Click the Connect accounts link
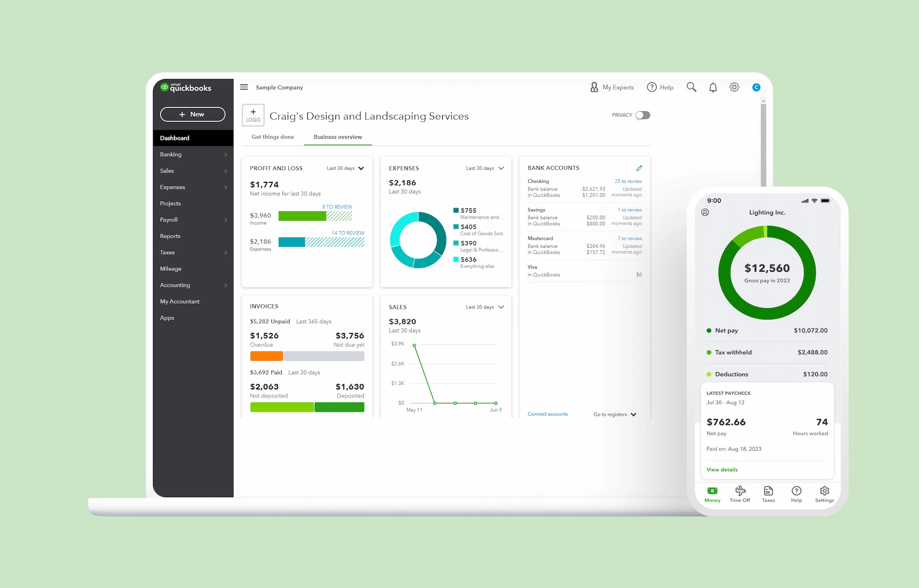The image size is (919, 588). click(x=548, y=414)
